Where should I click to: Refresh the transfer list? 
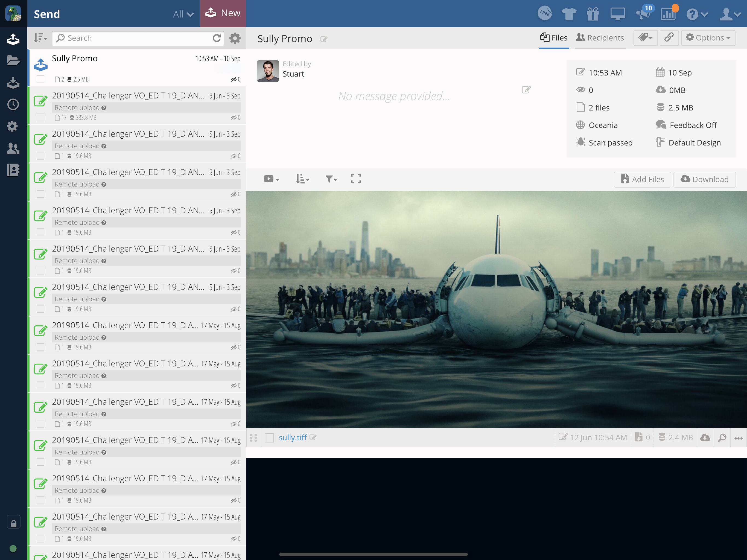[217, 38]
